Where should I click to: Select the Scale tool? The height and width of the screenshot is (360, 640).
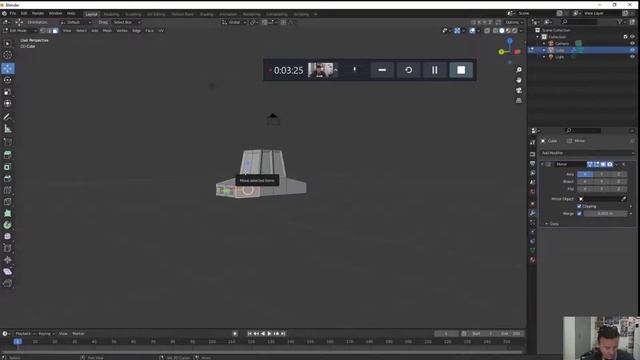7,92
